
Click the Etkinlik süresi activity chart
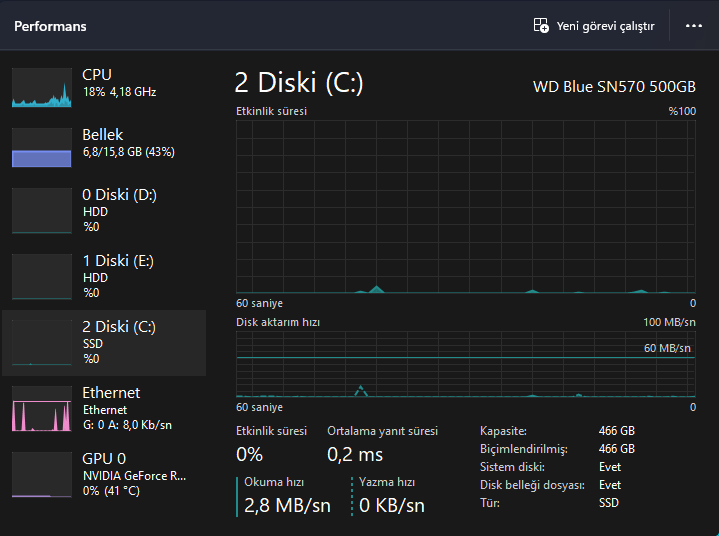click(465, 207)
